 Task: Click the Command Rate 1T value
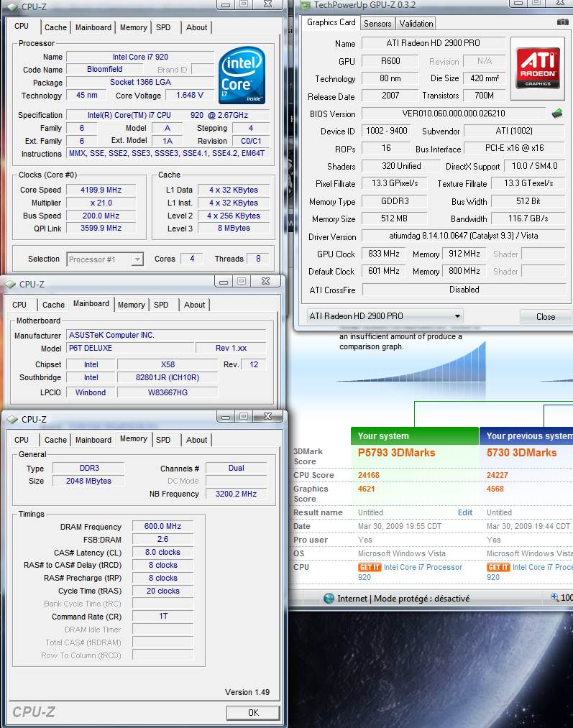point(162,616)
